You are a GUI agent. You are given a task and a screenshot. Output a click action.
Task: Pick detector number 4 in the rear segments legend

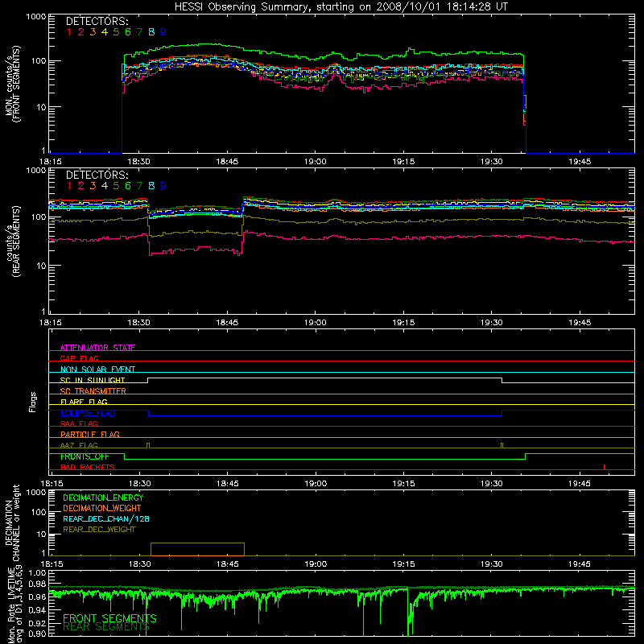105,186
